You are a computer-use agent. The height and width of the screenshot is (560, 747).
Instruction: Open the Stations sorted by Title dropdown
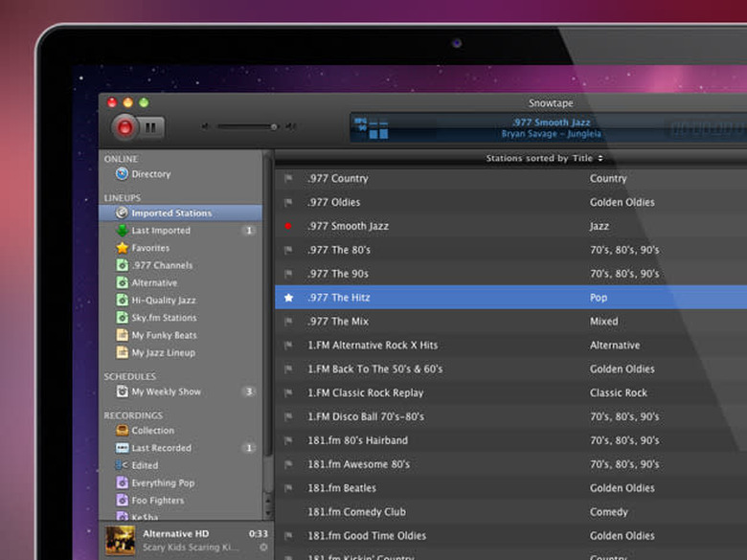tap(545, 158)
